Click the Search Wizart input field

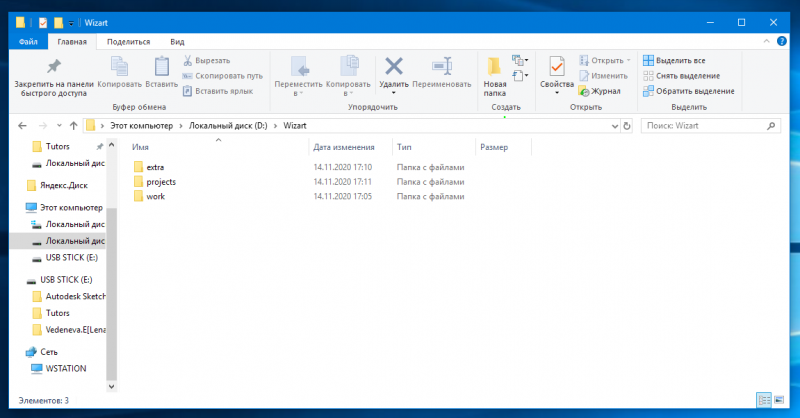[705, 126]
